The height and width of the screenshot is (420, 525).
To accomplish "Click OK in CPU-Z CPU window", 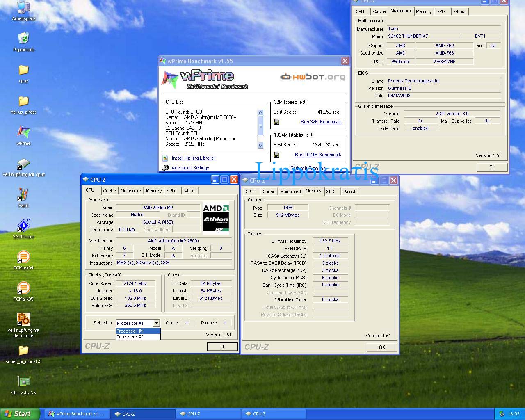I will 222,347.
